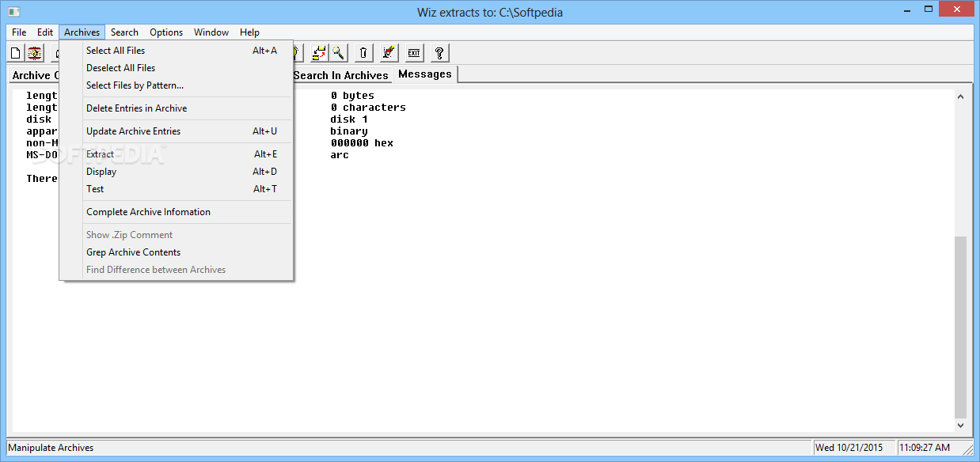Open the Options menu
This screenshot has height=462, width=980.
[x=166, y=32]
